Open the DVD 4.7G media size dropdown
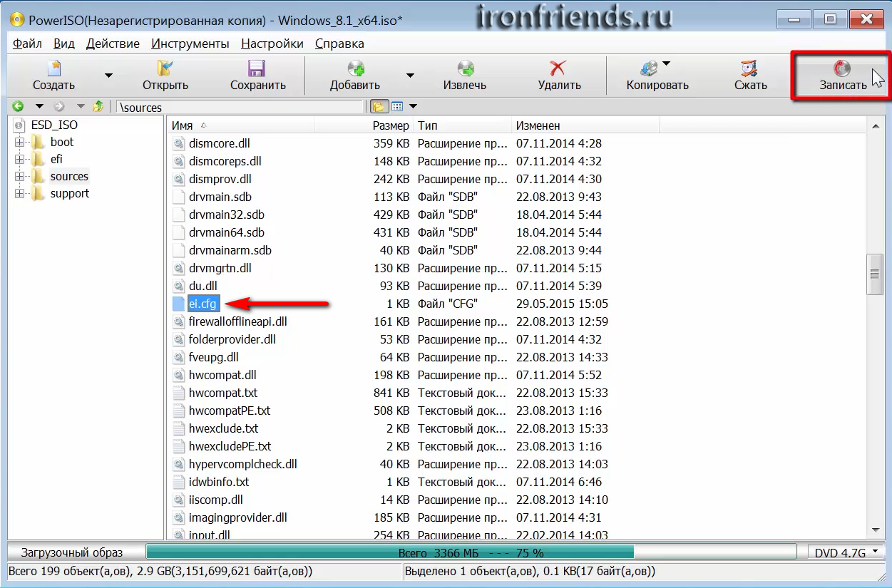Viewport: 892px width, 588px height. tap(849, 552)
